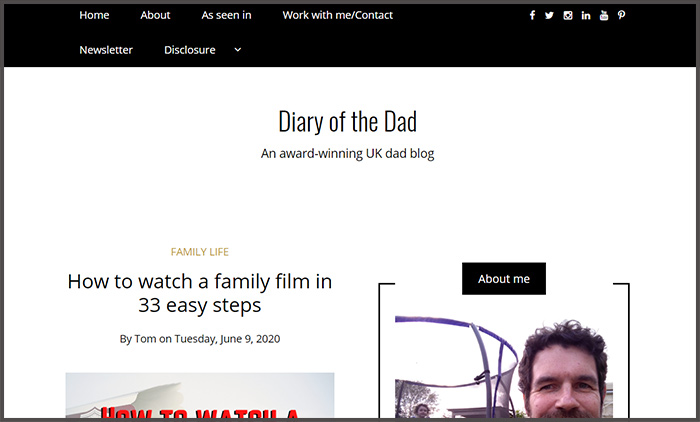Expand the Disclosure submenu chevron

pos(238,50)
